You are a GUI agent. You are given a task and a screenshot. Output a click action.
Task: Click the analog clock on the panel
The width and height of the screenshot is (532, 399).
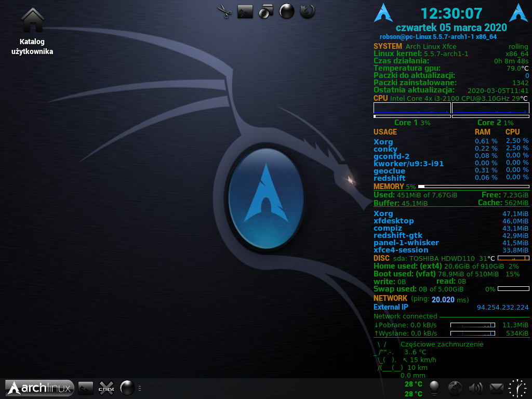pos(517,389)
